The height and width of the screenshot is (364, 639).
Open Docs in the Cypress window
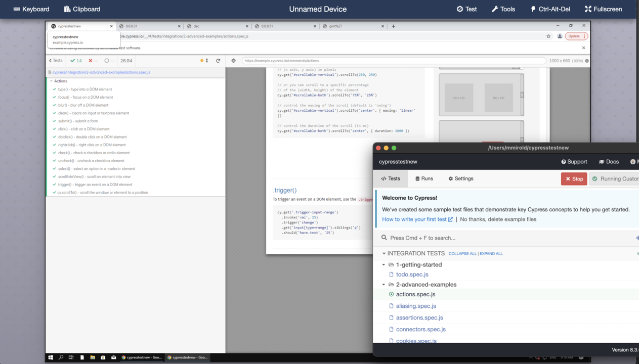pos(609,162)
